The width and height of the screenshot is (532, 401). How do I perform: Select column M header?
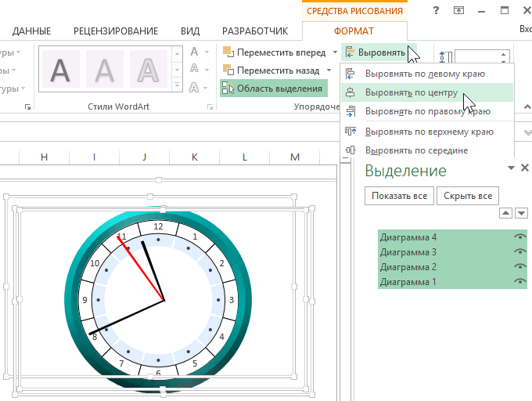coord(295,157)
